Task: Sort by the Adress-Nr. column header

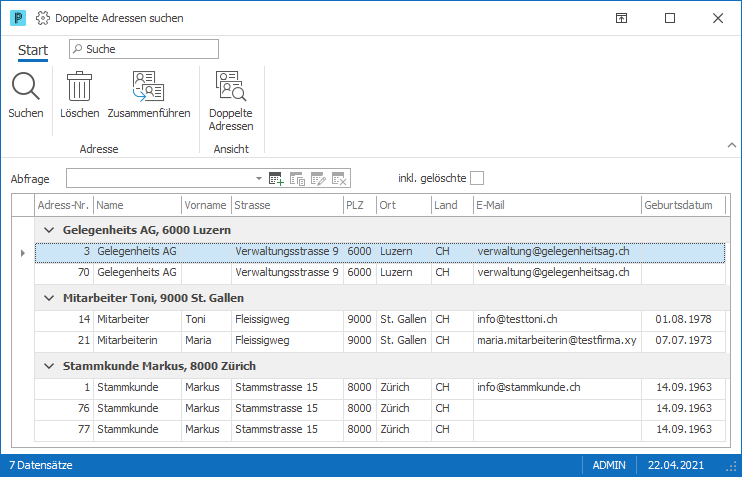Action: click(64, 205)
